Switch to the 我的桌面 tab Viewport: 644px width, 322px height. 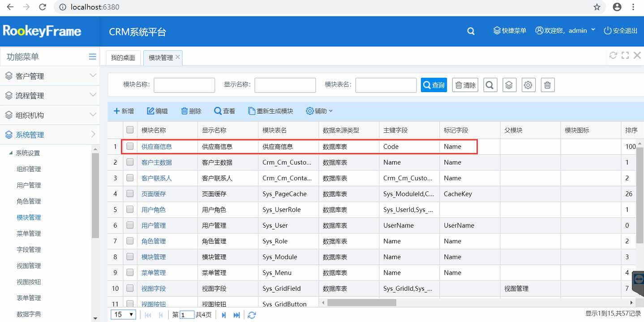tap(123, 58)
